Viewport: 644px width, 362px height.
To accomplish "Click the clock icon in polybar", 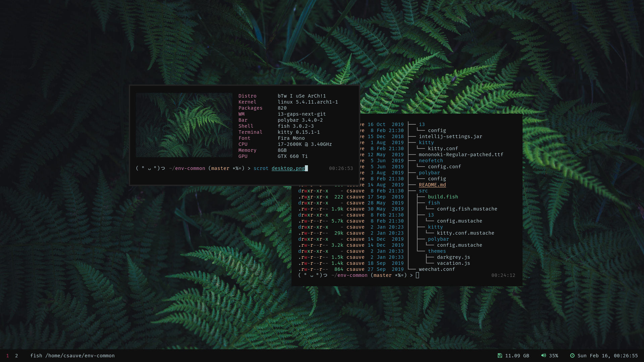I will click(x=572, y=356).
